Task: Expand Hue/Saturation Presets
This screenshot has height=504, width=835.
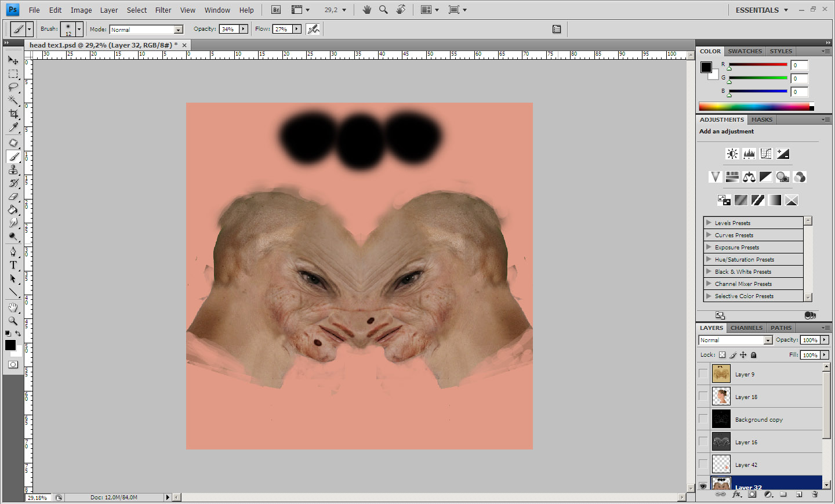Action: (x=709, y=259)
